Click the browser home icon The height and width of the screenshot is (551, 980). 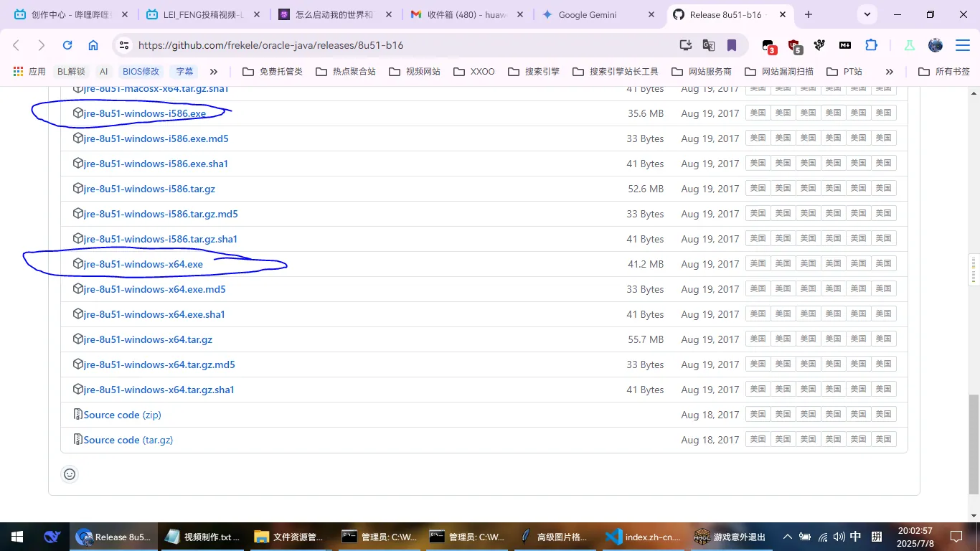93,45
